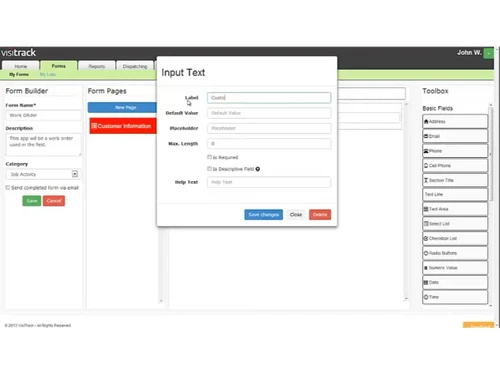
Task: Click the Cancel button in Form Builder
Action: [x=54, y=201]
